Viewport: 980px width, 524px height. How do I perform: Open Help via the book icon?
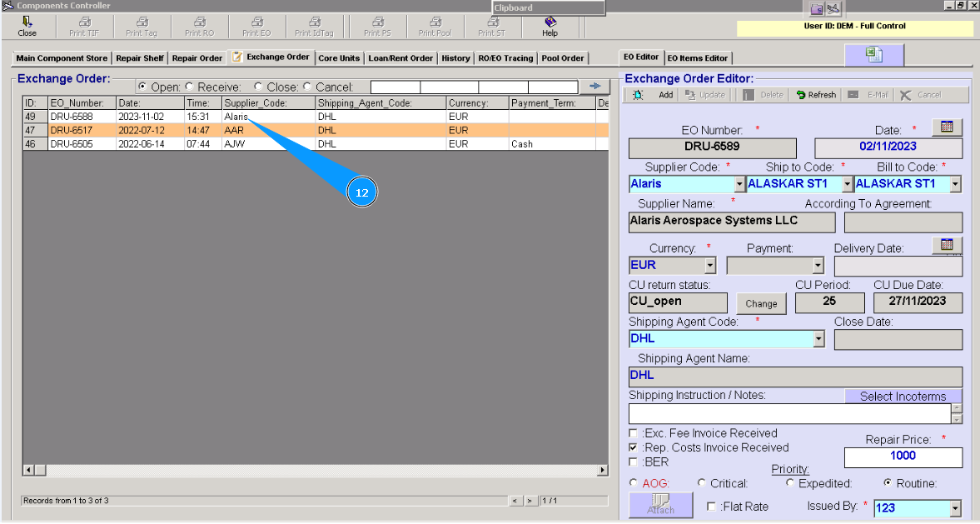(550, 22)
